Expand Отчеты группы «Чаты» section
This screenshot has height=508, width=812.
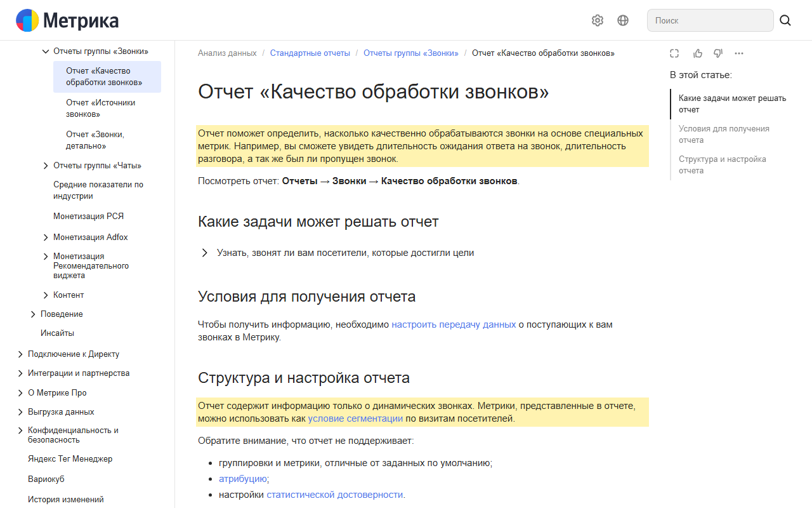(x=46, y=166)
